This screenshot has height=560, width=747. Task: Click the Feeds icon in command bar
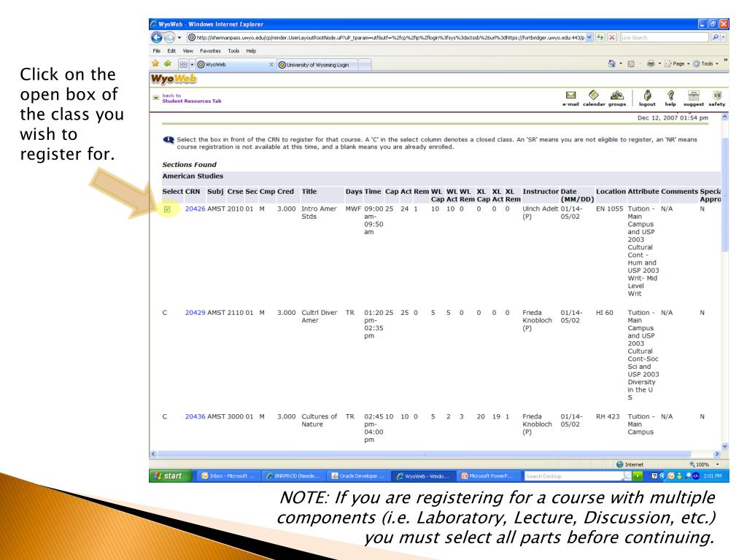(631, 64)
